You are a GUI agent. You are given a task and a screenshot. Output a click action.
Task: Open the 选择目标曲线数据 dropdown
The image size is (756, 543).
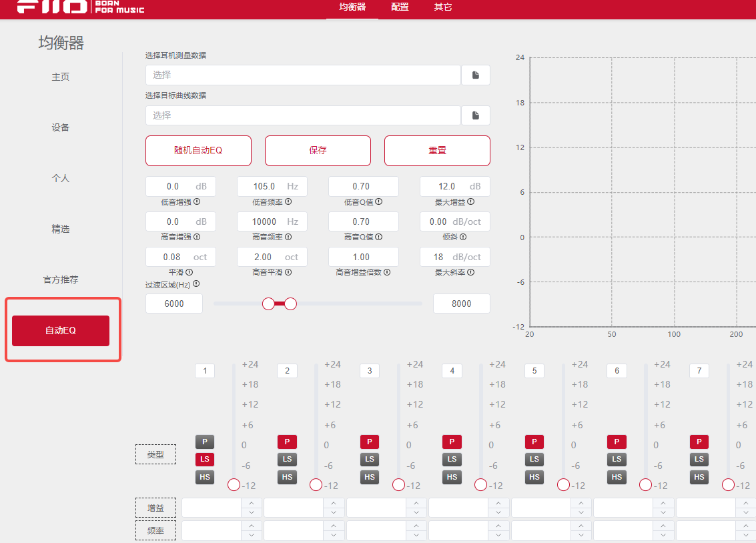coord(303,115)
